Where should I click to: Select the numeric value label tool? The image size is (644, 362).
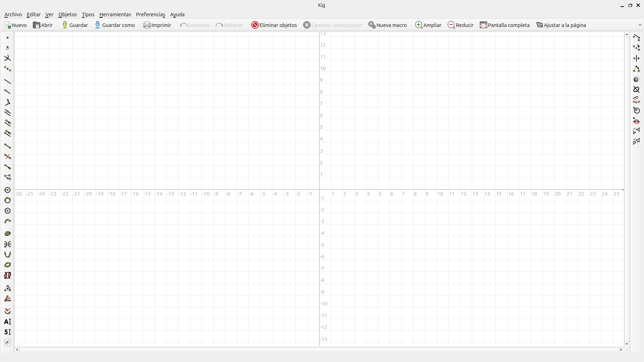pos(7,332)
